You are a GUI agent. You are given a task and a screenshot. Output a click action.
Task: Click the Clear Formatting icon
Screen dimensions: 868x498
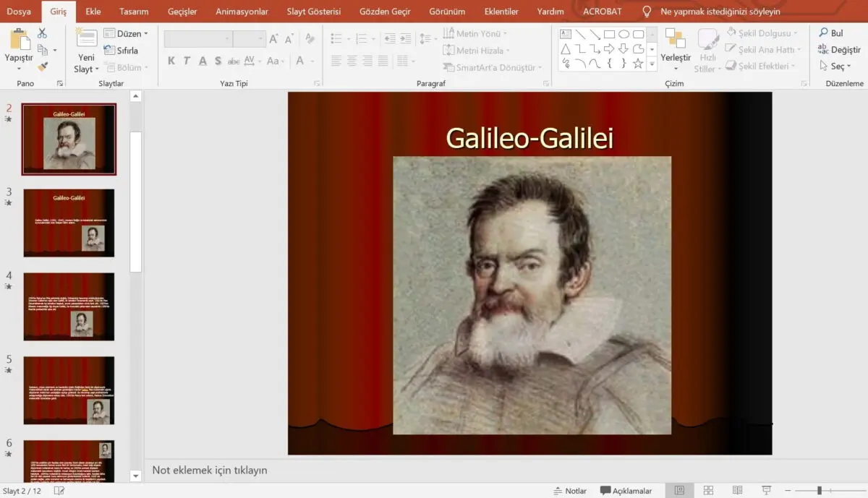310,39
